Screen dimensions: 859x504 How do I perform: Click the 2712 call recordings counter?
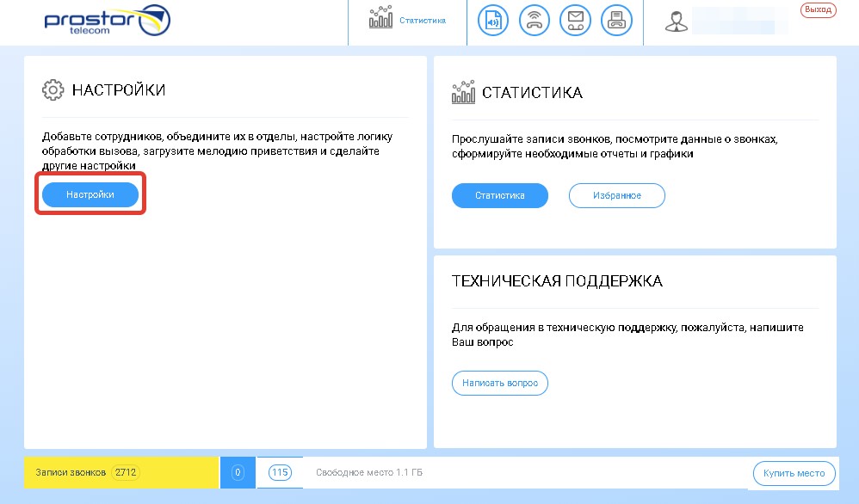click(x=126, y=472)
